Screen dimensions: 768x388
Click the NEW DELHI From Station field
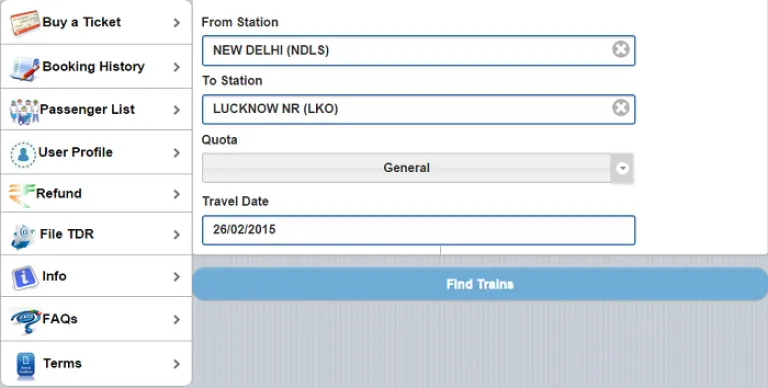[419, 50]
